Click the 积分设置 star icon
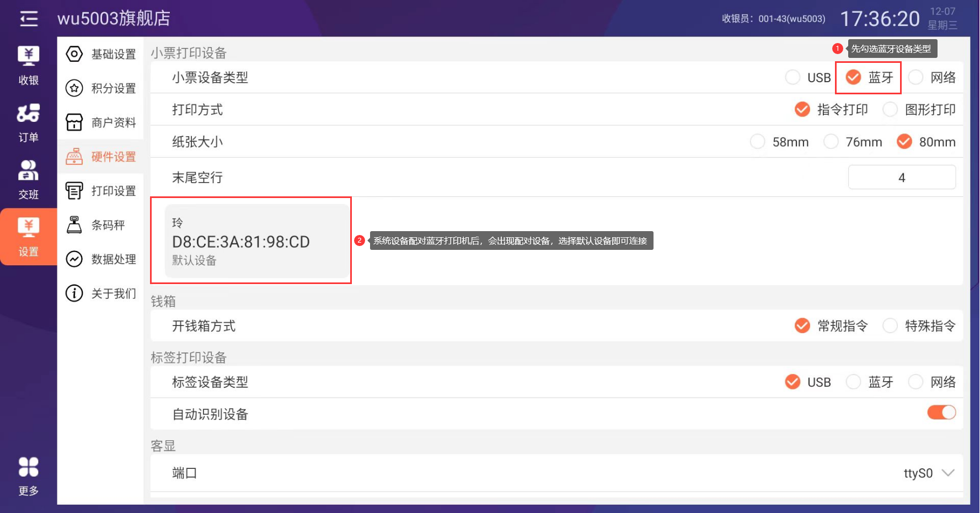The height and width of the screenshot is (513, 980). pyautogui.click(x=74, y=88)
